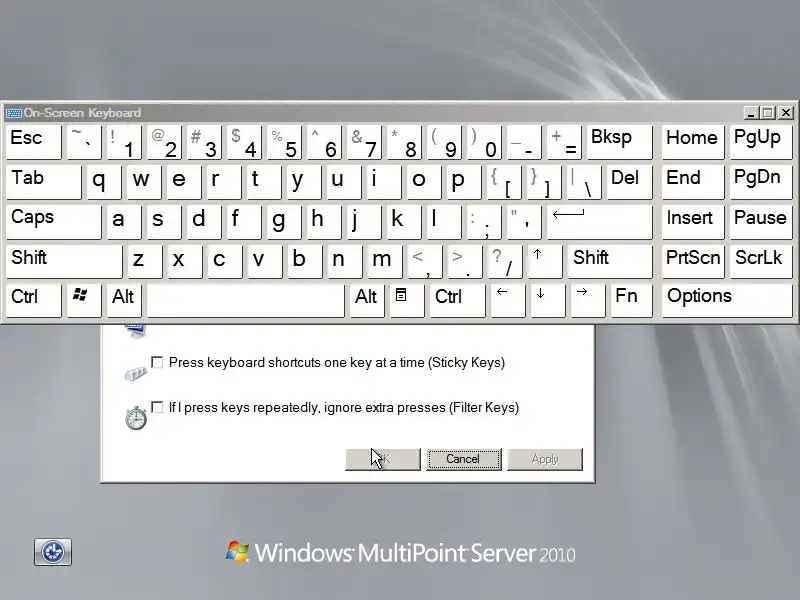Click the Cancel button in dialog

(464, 459)
